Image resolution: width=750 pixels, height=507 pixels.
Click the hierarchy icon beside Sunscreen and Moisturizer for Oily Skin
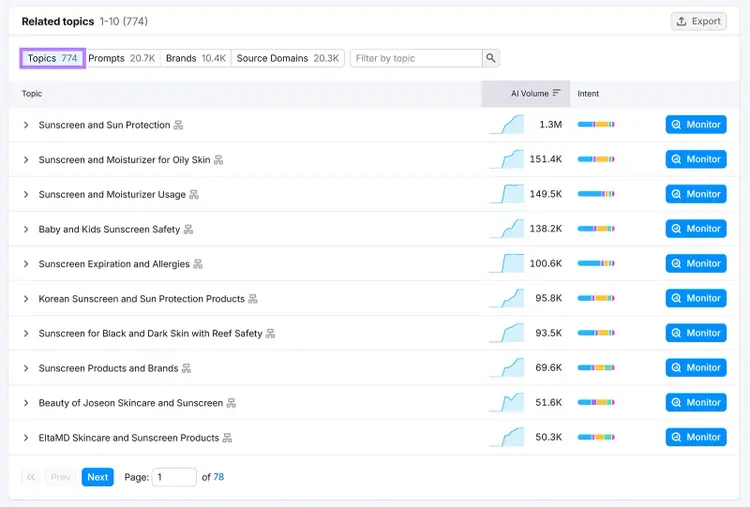218,160
